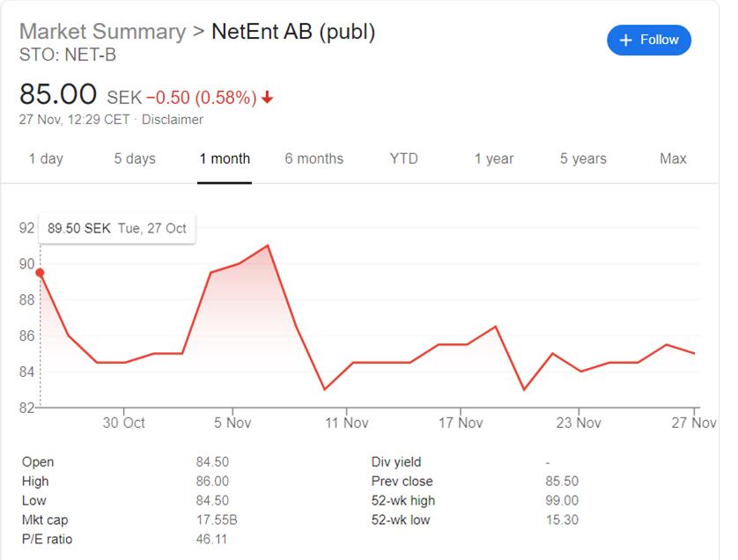Screen dimensions: 738x560
Task: Switch to the YTD tab
Action: (404, 158)
